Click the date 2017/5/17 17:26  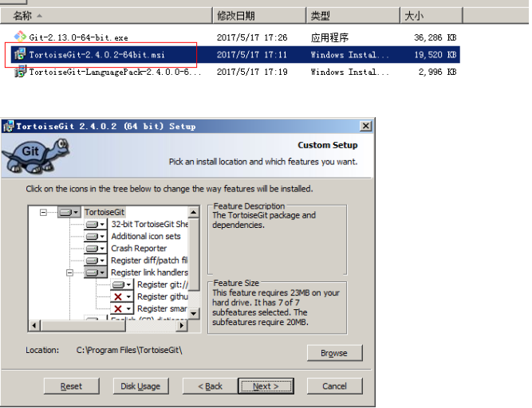click(252, 37)
